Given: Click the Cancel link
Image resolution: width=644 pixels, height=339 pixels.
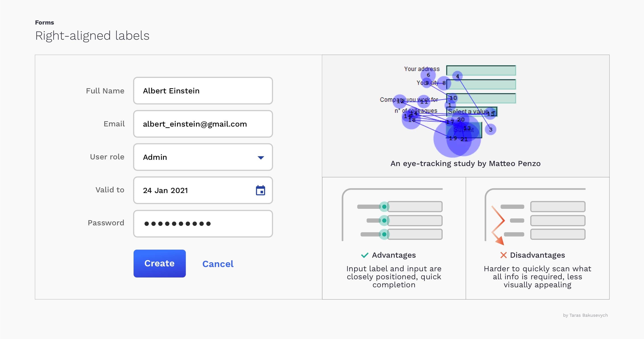Looking at the screenshot, I should (218, 264).
